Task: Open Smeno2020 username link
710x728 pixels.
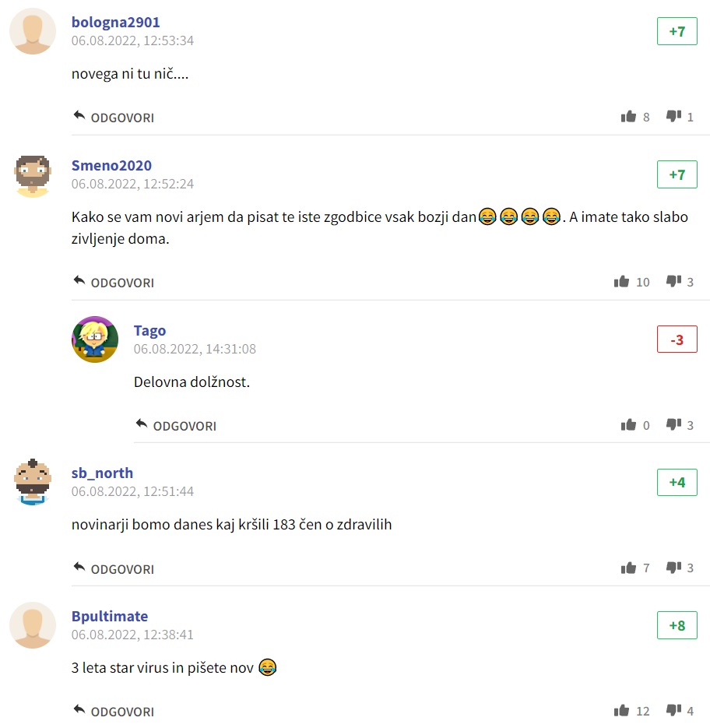Action: (x=111, y=165)
